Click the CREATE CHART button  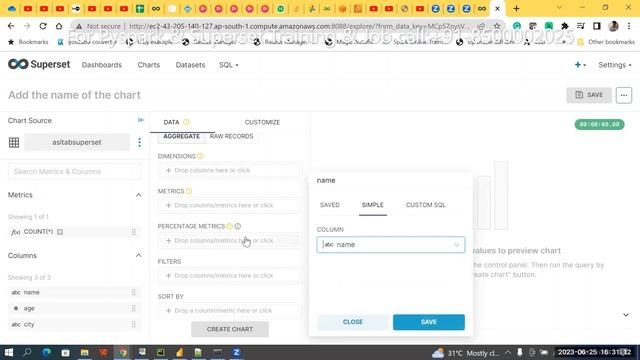(x=230, y=329)
